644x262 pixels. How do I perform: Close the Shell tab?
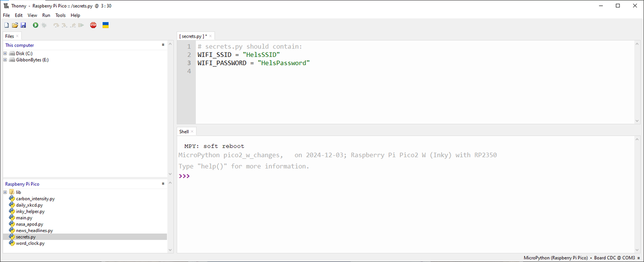(192, 132)
